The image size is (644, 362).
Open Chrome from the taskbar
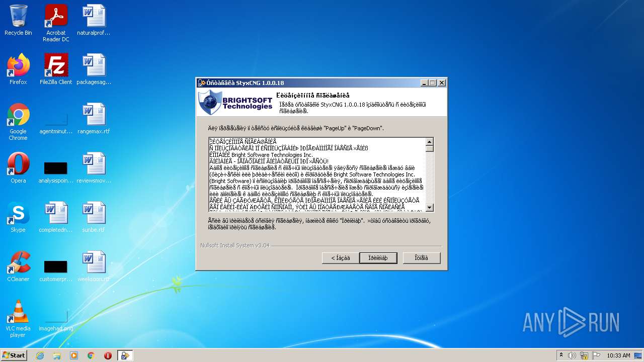(x=91, y=355)
